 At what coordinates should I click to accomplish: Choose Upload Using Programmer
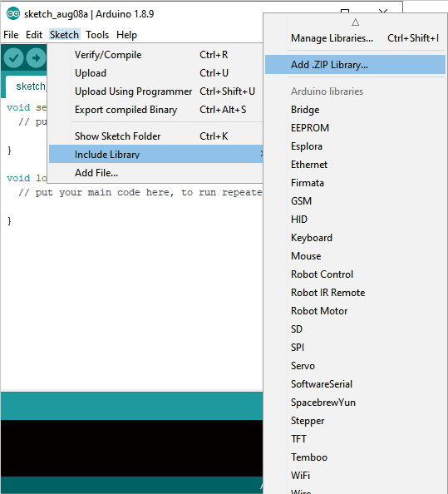pyautogui.click(x=155, y=91)
